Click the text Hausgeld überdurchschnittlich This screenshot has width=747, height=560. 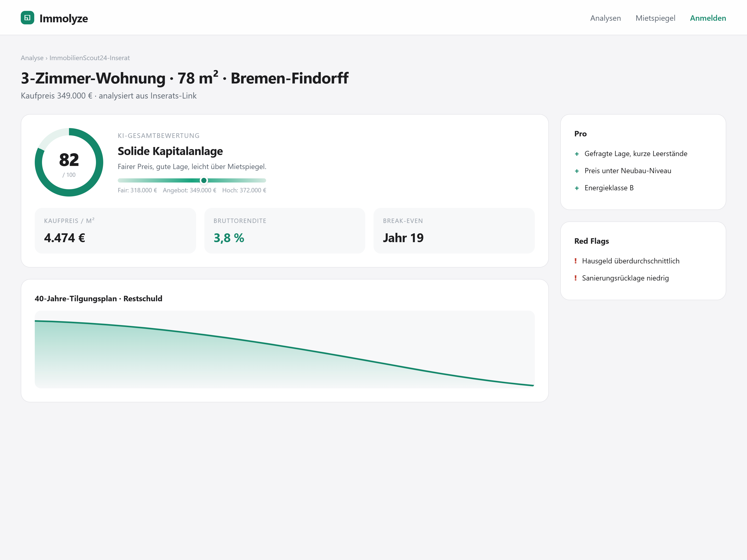(631, 261)
